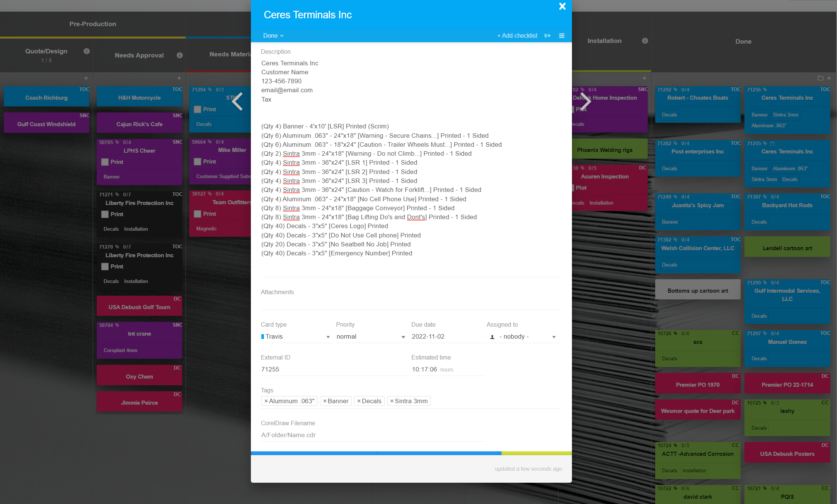Check the Print box on Team Outfitters card

point(197,214)
